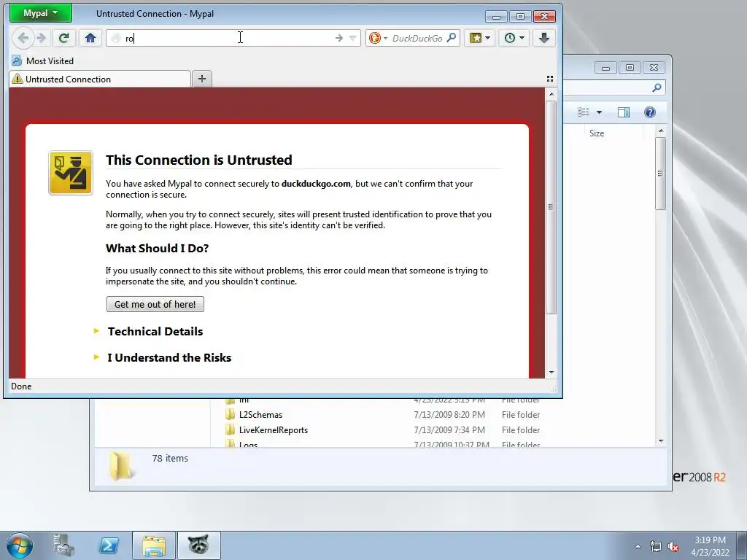Click the network tray icon

(656, 546)
